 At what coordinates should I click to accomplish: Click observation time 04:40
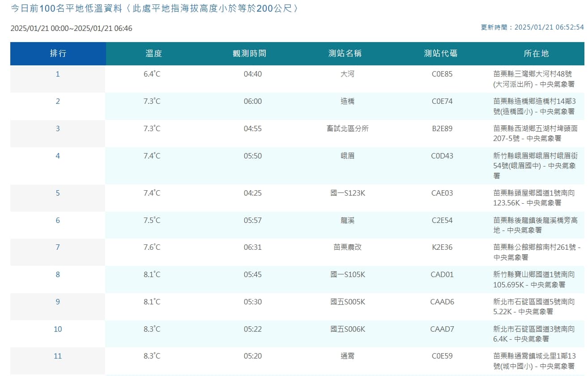[253, 74]
